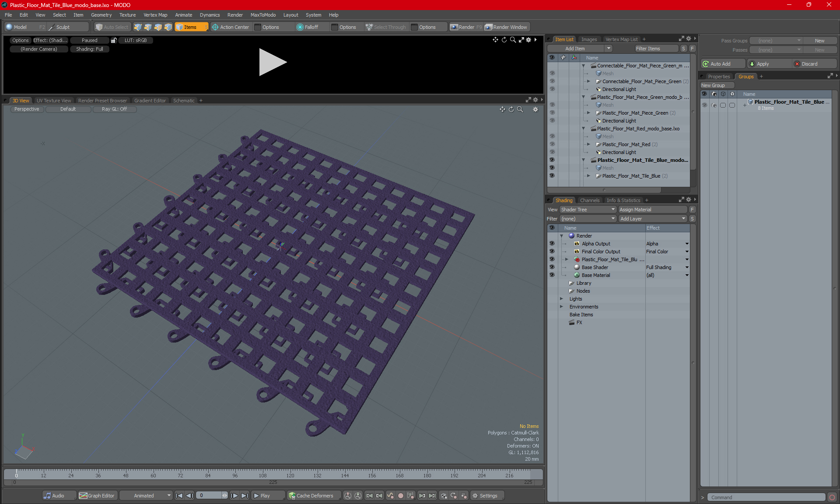This screenshot has height=504, width=840.
Task: Click the Falloff icon in toolbar
Action: [x=300, y=27]
